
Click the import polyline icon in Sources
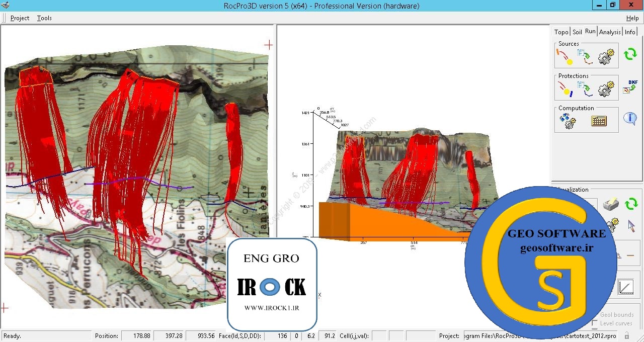(585, 57)
